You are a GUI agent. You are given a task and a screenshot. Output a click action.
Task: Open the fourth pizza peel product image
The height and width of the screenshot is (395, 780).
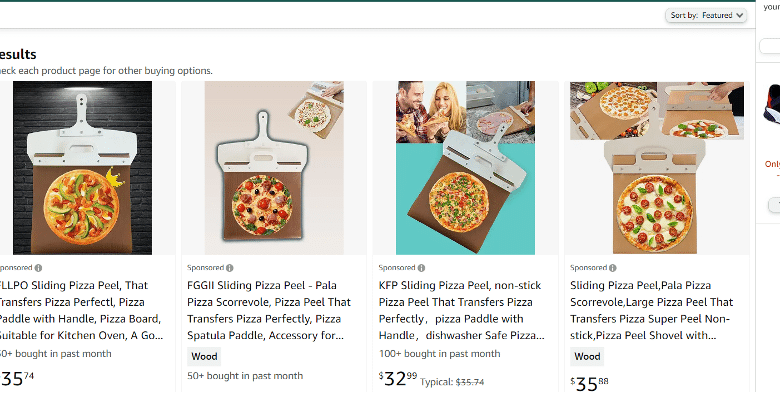coord(657,168)
